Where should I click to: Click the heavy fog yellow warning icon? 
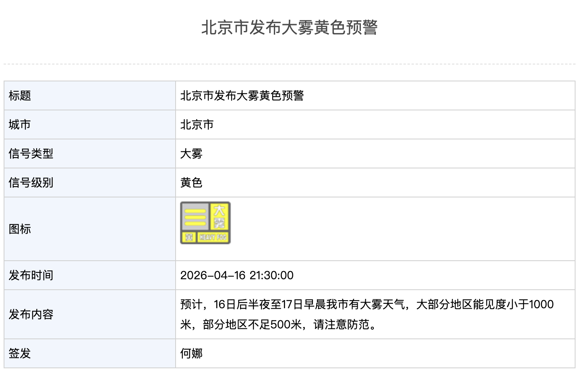pyautogui.click(x=205, y=223)
